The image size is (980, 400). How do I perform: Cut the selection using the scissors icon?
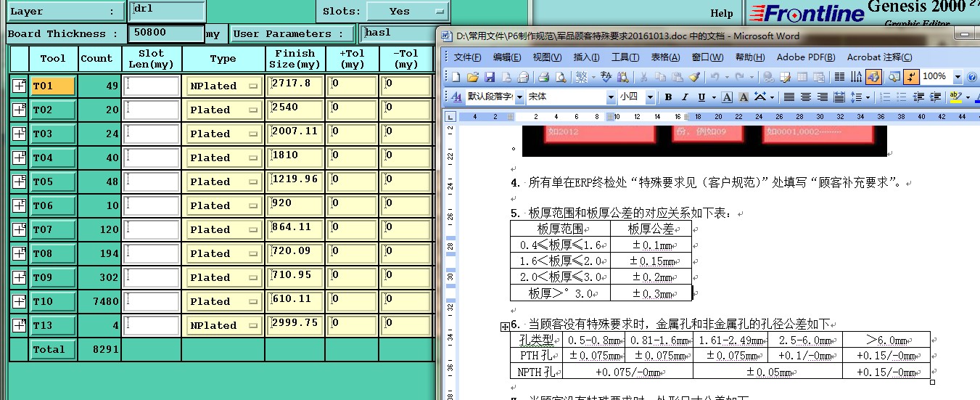click(644, 76)
